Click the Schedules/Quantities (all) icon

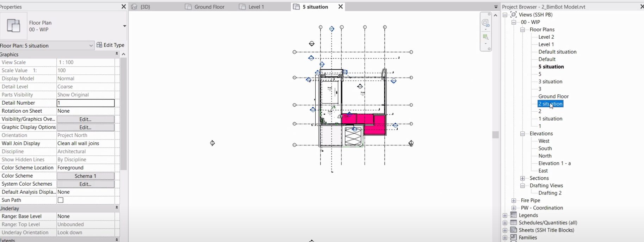[x=513, y=223]
